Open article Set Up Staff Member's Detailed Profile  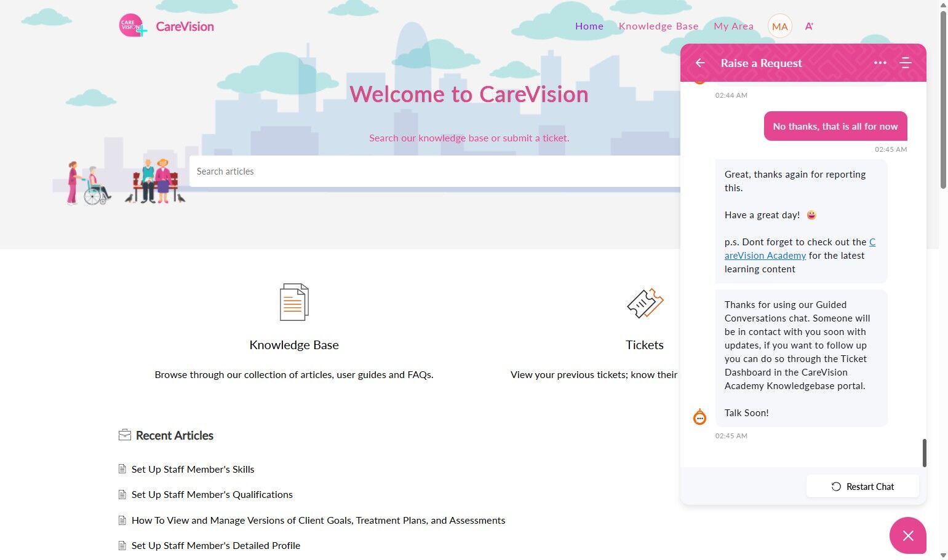click(x=216, y=545)
